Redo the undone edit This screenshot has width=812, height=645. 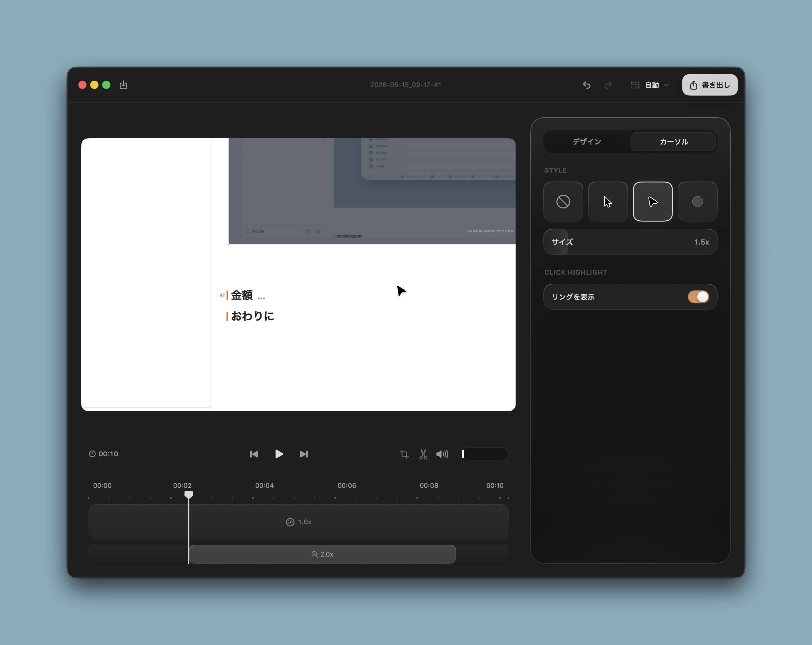(x=608, y=85)
